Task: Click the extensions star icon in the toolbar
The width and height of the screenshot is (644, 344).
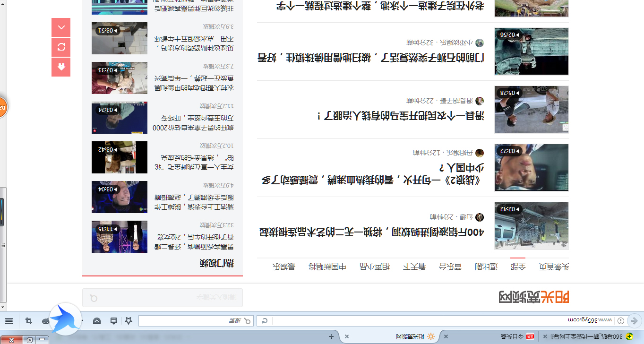Action: 129,321
